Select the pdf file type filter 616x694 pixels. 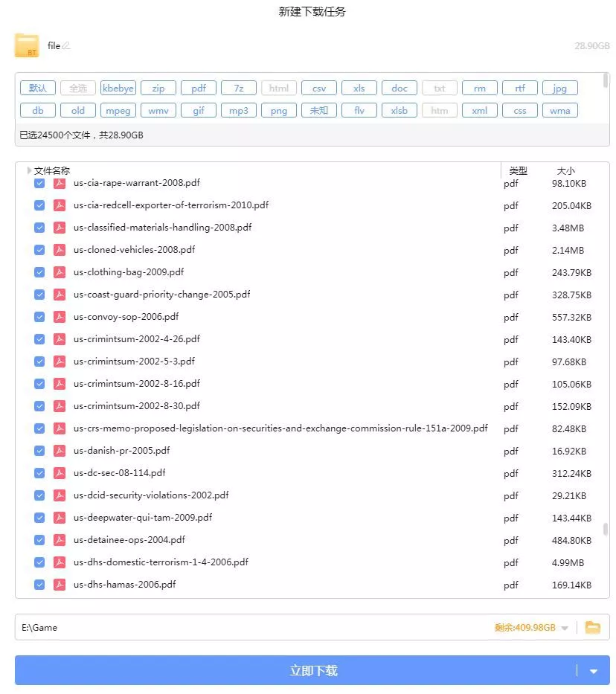[199, 88]
